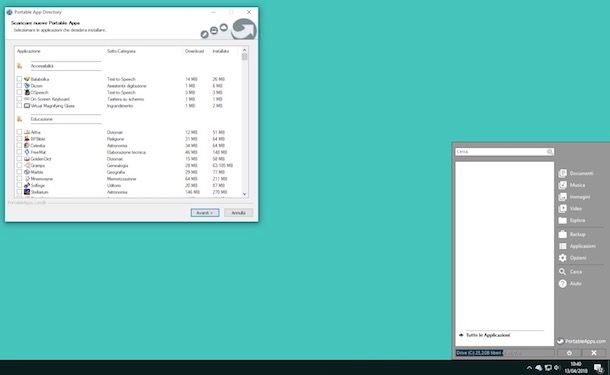Sort by Installata column header
Screen dimensions: 610x375
point(221,51)
